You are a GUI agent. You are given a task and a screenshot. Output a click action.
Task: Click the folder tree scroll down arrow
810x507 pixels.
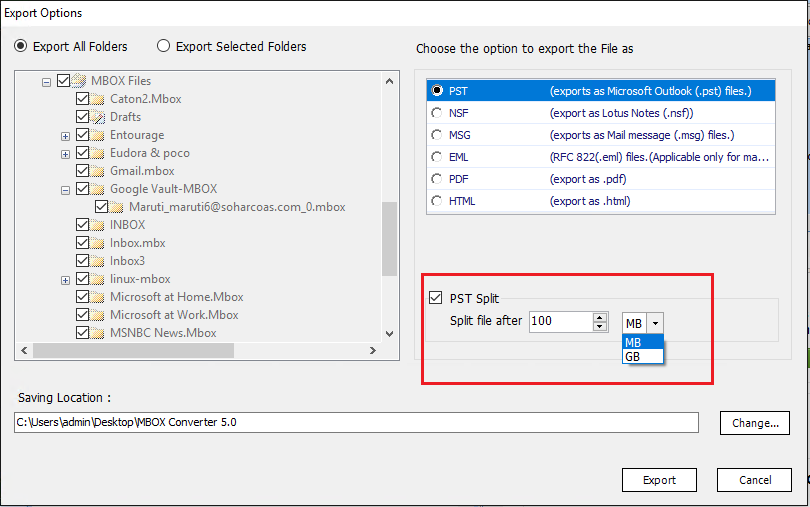click(390, 334)
